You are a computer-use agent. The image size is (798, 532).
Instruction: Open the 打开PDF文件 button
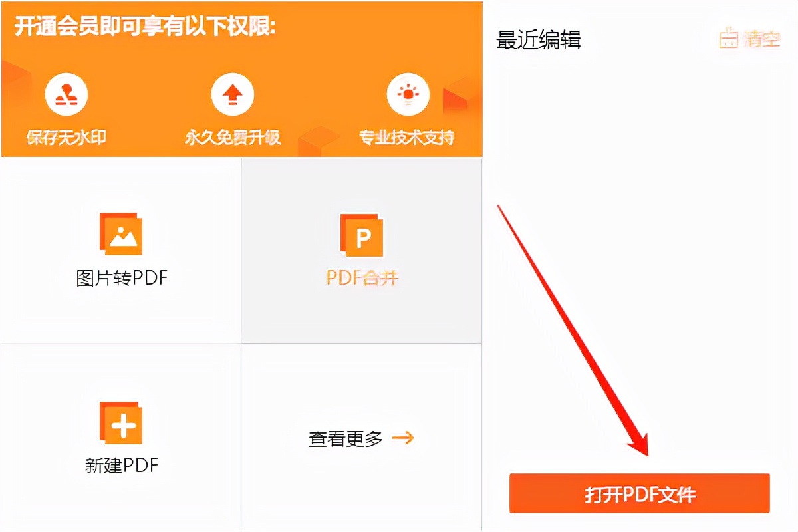(x=640, y=493)
